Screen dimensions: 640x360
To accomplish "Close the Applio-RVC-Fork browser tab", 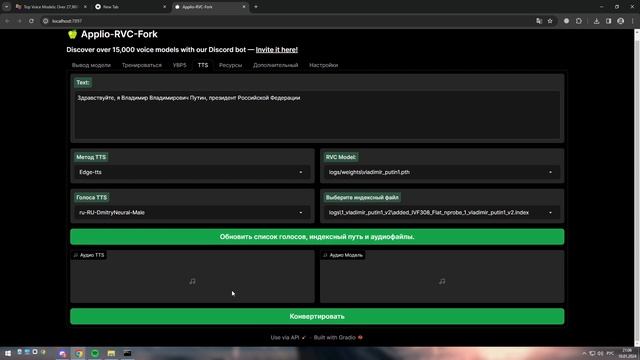I will tap(244, 7).
